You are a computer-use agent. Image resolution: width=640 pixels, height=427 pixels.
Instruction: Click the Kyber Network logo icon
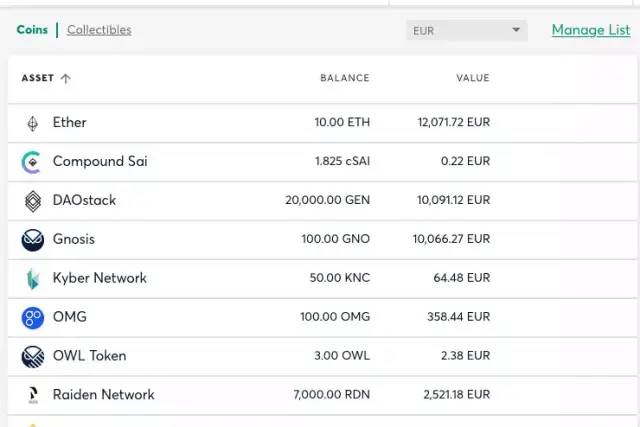tap(33, 279)
